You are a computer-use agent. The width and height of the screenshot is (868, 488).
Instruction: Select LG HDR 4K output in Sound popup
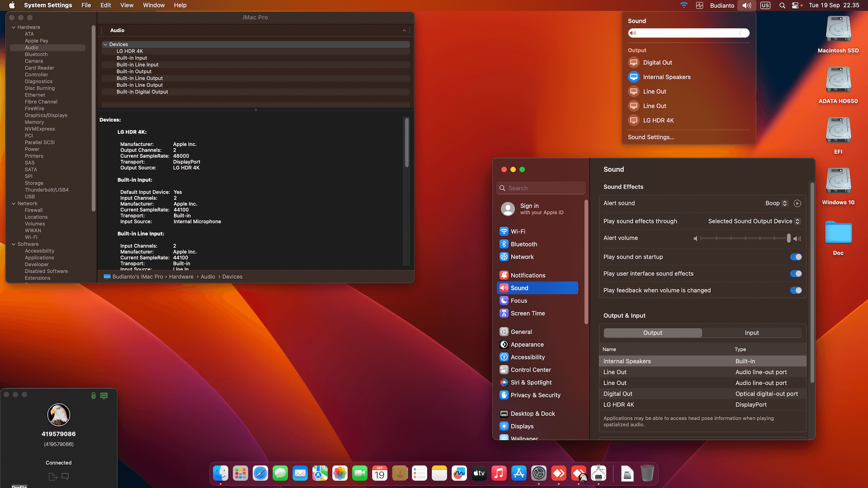tap(658, 120)
